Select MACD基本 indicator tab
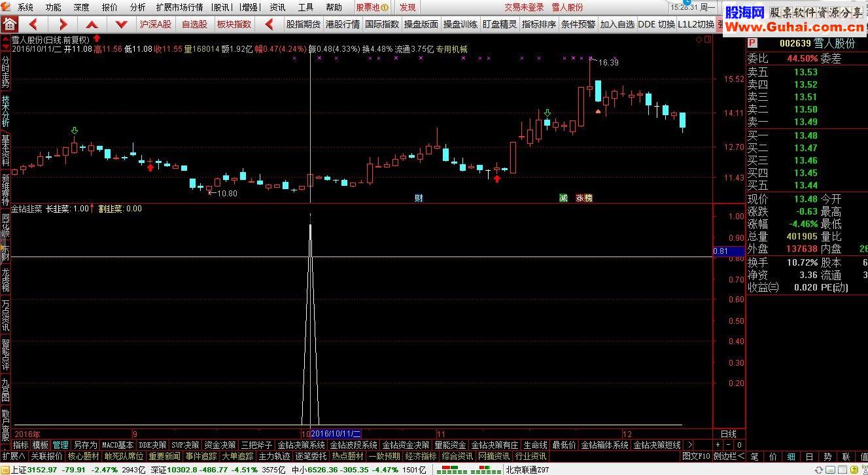This screenshot has width=868, height=475. point(118,445)
